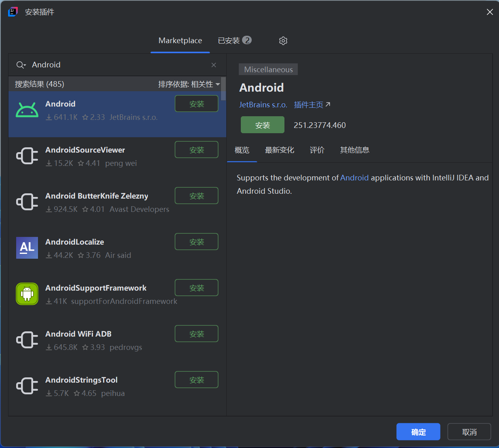Click the search magnifier options icon
This screenshot has height=448, width=499.
point(21,65)
